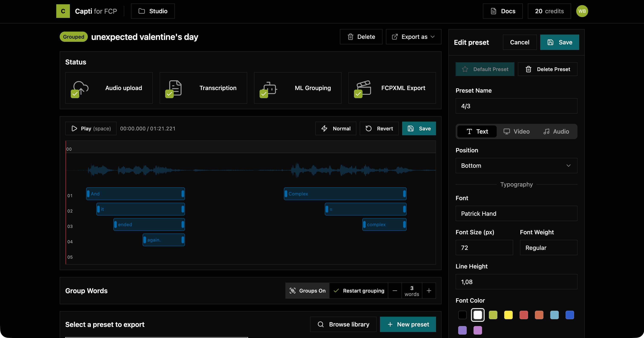Open the Position dropdown set to Bottom
Screen dimensions: 644x338
(516, 166)
